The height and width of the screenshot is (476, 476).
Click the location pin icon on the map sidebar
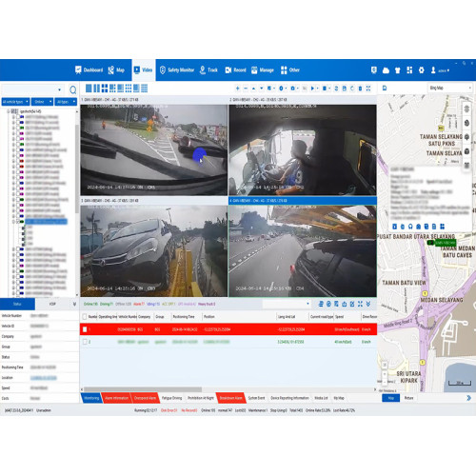point(466,137)
